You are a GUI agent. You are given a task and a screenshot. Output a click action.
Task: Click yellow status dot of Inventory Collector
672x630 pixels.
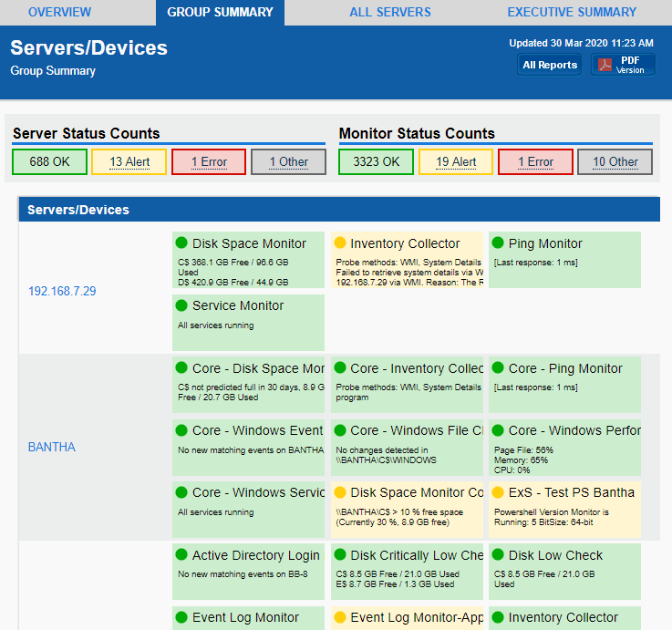click(340, 243)
